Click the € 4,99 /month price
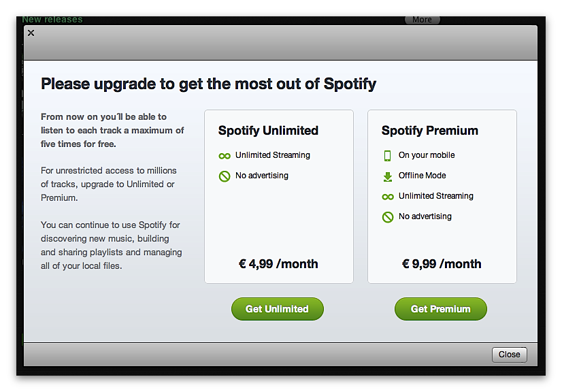 [278, 264]
